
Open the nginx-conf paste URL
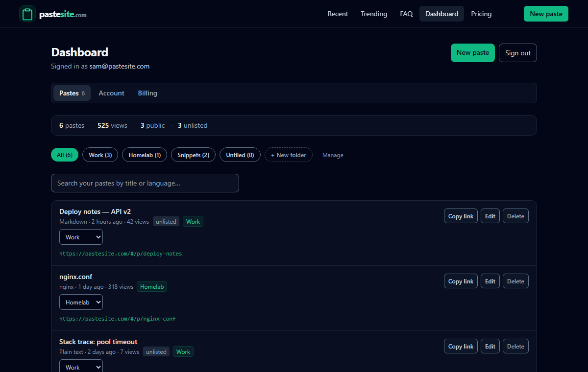118,319
